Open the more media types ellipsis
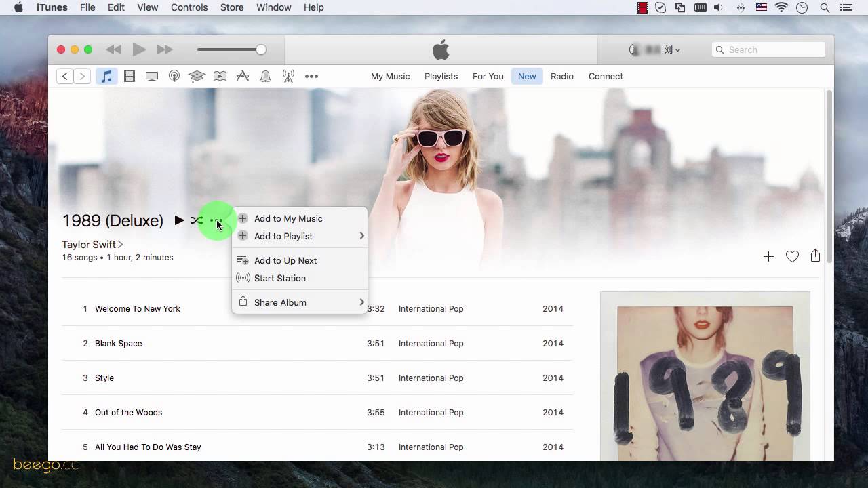 tap(311, 76)
